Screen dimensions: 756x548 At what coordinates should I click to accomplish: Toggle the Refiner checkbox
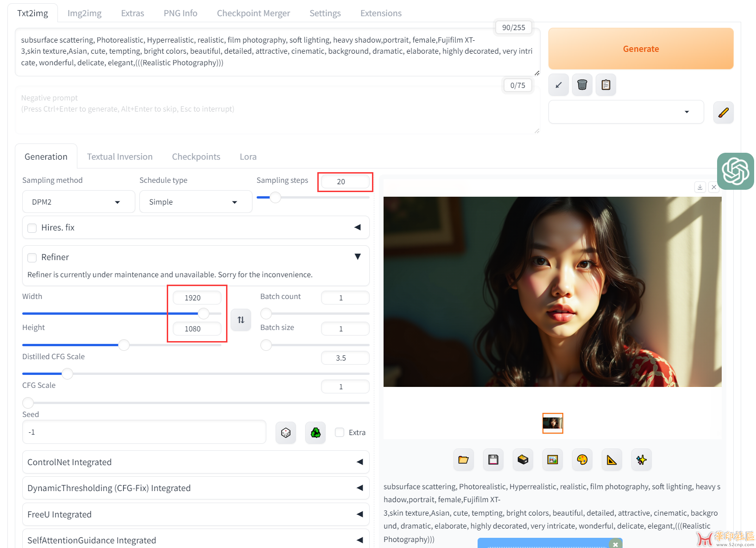click(x=32, y=257)
